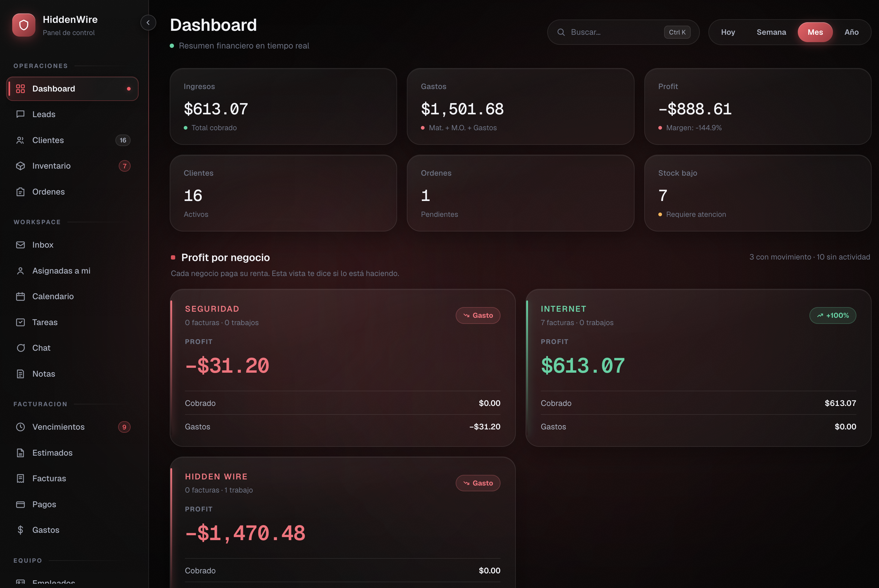Click the Vencimientos badge 9
The image size is (879, 588).
(124, 427)
